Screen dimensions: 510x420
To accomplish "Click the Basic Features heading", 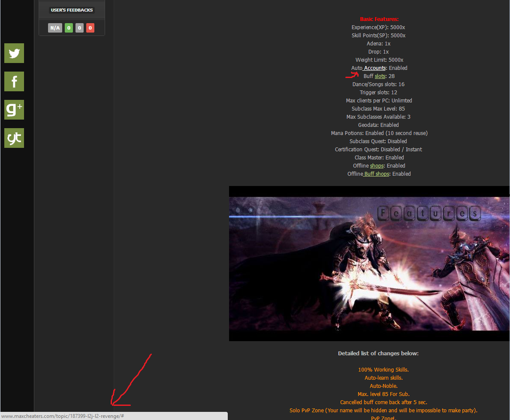I will [379, 19].
